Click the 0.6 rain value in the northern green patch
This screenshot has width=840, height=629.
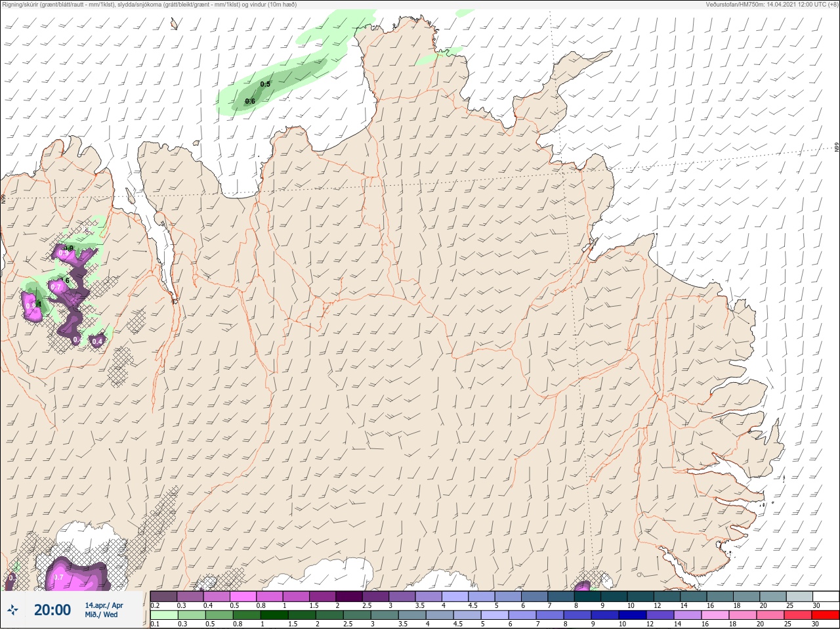pos(250,101)
